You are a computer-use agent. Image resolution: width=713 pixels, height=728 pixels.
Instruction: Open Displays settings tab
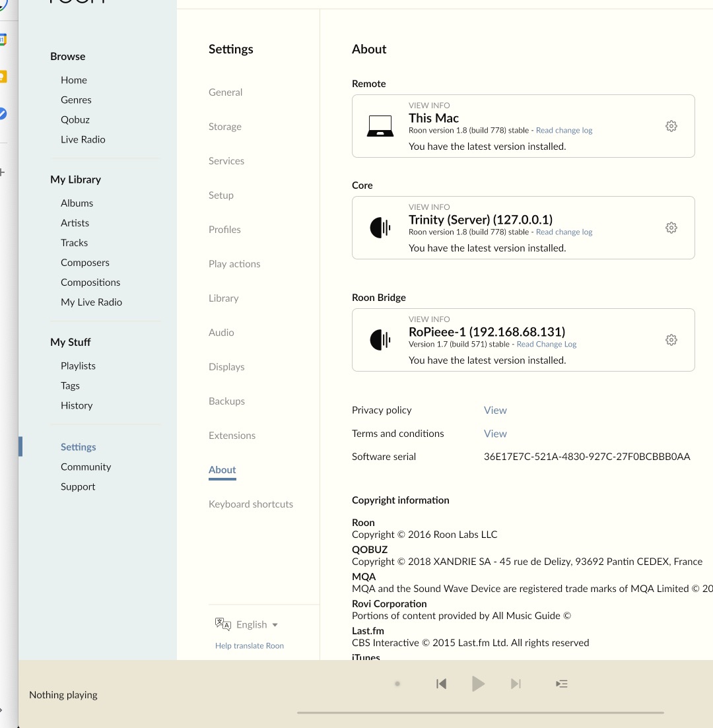(226, 367)
